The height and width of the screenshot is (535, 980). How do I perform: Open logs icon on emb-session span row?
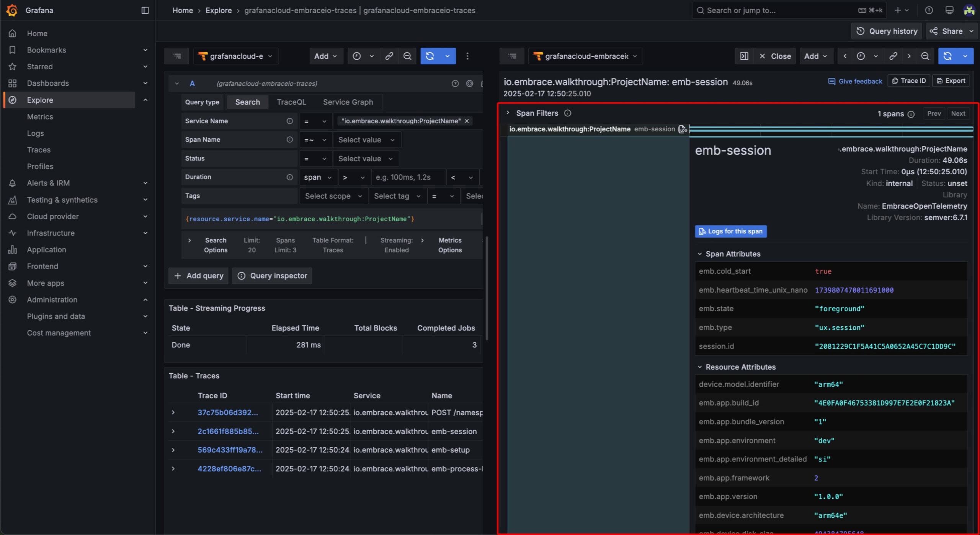coord(683,129)
